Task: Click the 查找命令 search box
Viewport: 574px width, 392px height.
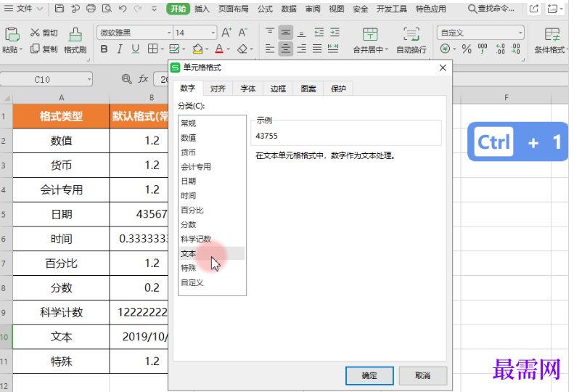Action: tap(491, 9)
